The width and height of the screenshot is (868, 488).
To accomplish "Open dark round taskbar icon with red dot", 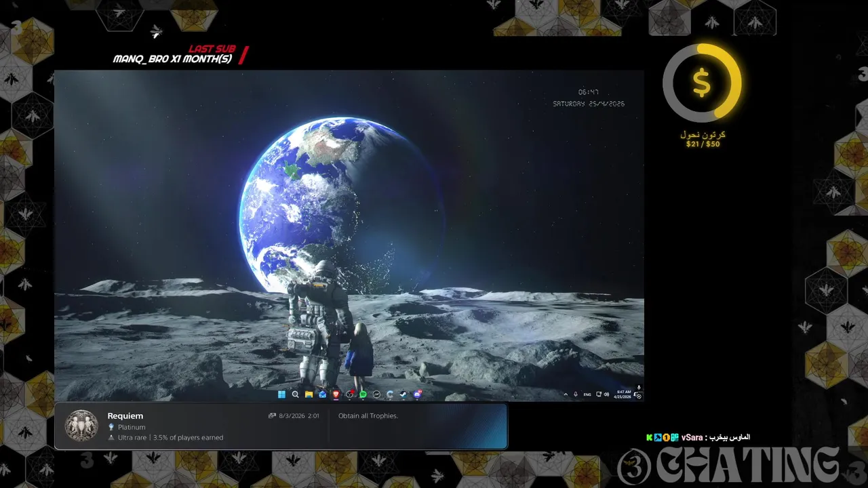I will coord(350,394).
